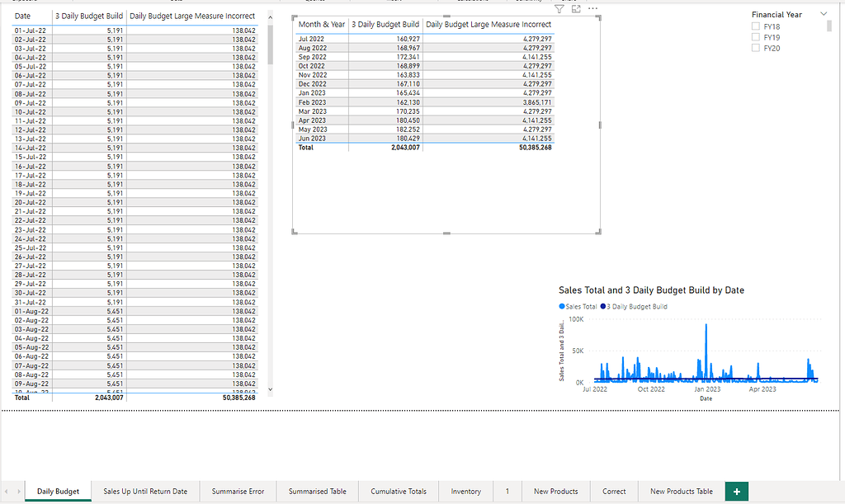Click the left page-navigation arrow
Viewport: 845px width, 504px height.
(x=5, y=491)
